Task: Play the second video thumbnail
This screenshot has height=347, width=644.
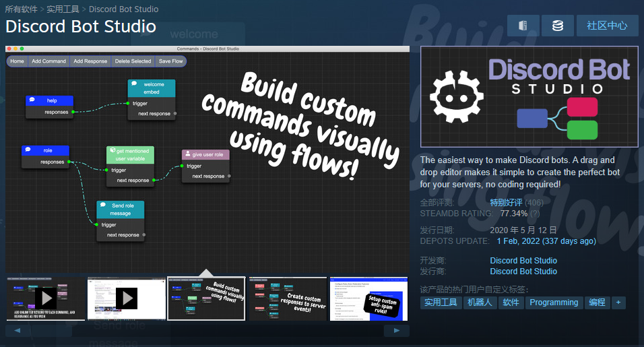Action: [x=127, y=298]
